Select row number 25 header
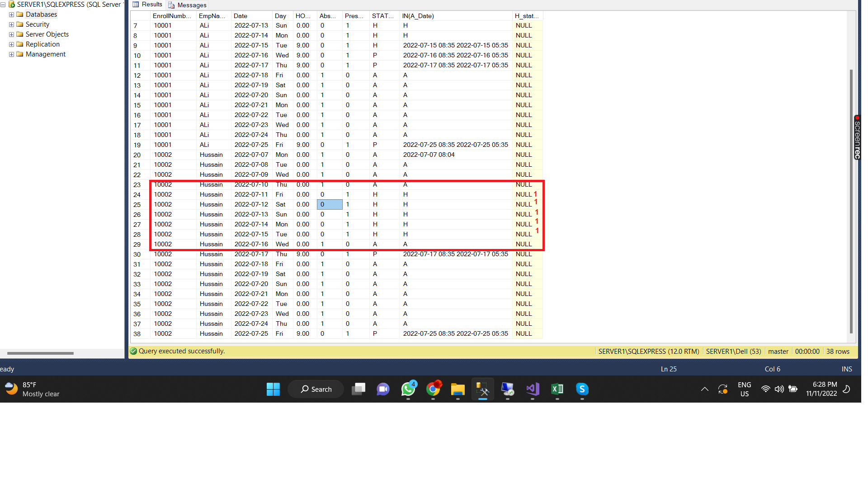This screenshot has width=868, height=488. (x=137, y=205)
